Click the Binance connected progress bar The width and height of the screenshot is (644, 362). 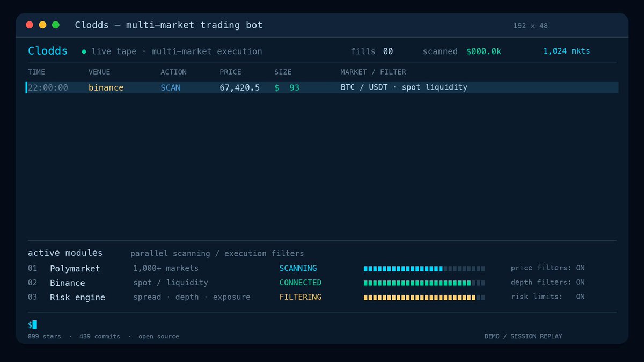pyautogui.click(x=424, y=283)
